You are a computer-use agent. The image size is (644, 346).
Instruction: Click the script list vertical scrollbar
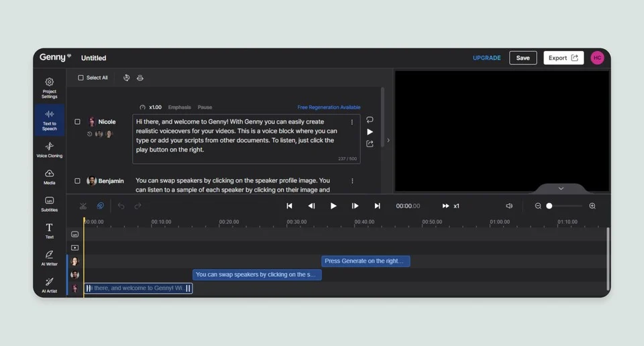pos(382,117)
